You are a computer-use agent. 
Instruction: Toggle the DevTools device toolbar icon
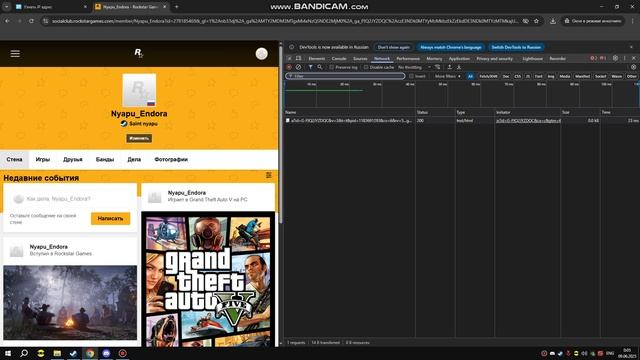[298, 58]
